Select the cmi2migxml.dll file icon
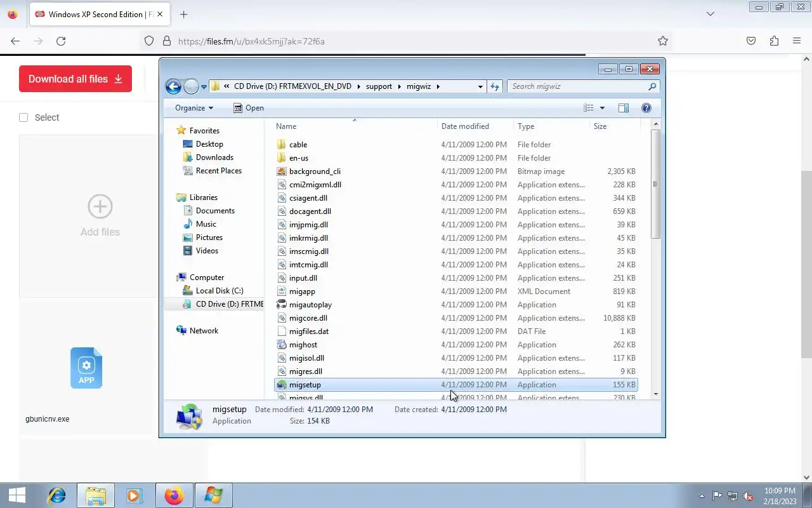 [x=282, y=185]
